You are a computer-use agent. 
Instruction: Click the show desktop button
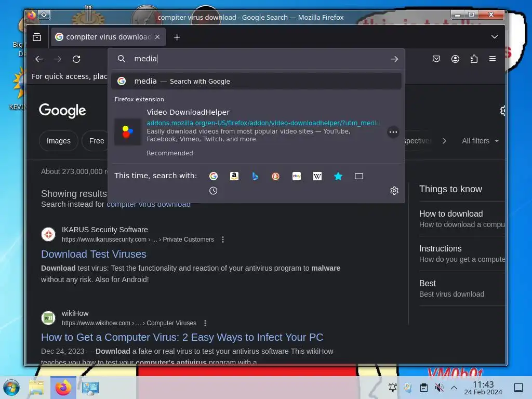pyautogui.click(x=518, y=388)
